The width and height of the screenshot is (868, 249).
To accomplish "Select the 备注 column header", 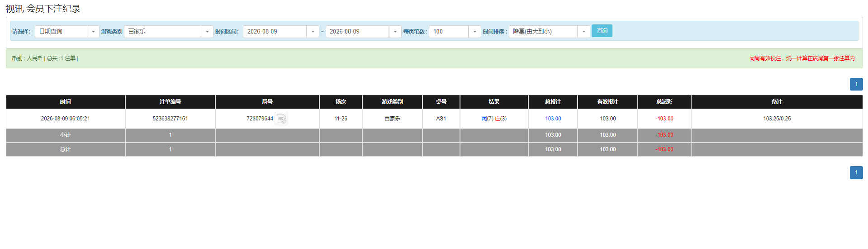I will click(777, 102).
